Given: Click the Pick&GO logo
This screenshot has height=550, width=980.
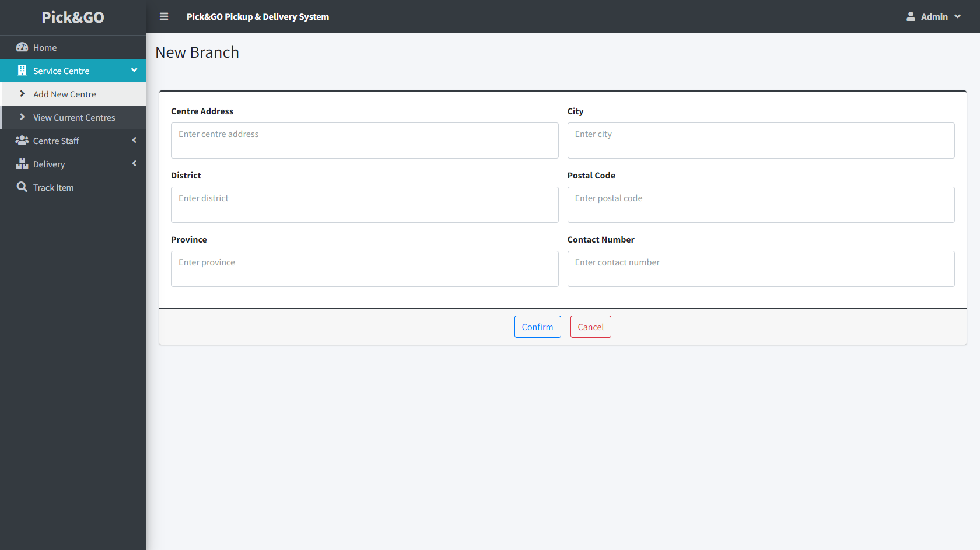Looking at the screenshot, I should tap(73, 17).
